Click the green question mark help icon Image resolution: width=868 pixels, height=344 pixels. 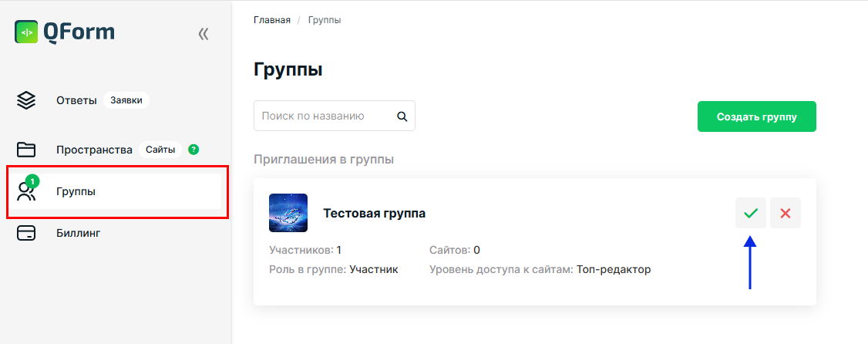coord(193,150)
